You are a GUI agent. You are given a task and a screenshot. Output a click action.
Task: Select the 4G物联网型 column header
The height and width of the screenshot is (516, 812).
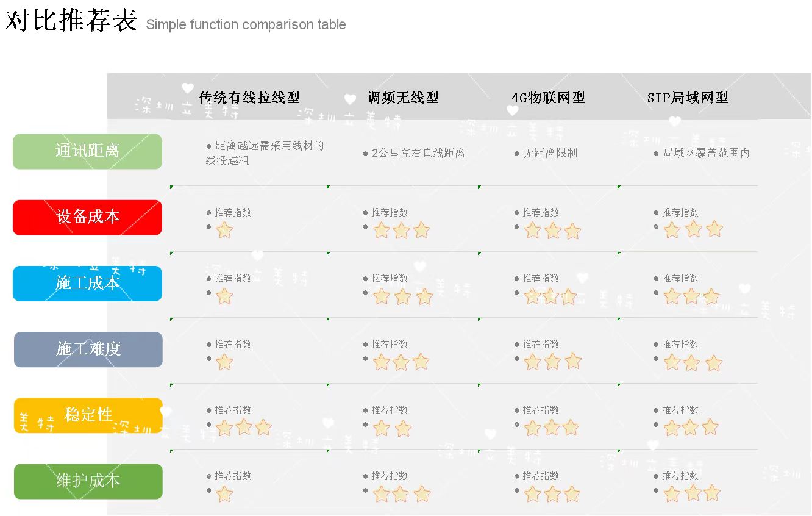point(548,98)
